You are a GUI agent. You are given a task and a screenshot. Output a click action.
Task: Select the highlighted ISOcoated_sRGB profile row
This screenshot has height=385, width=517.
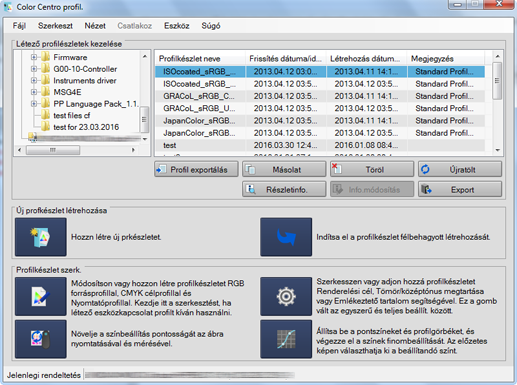(x=320, y=72)
